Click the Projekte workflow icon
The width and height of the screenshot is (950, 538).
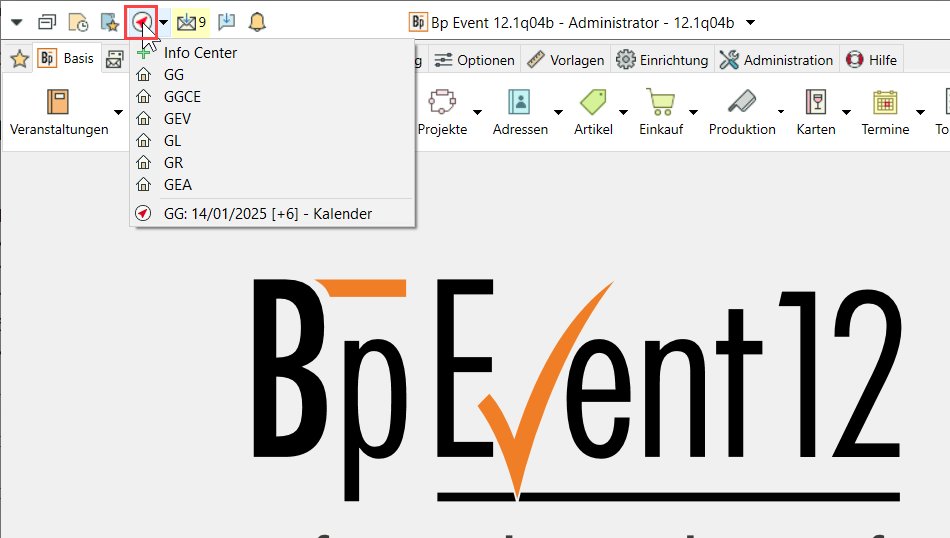[441, 103]
